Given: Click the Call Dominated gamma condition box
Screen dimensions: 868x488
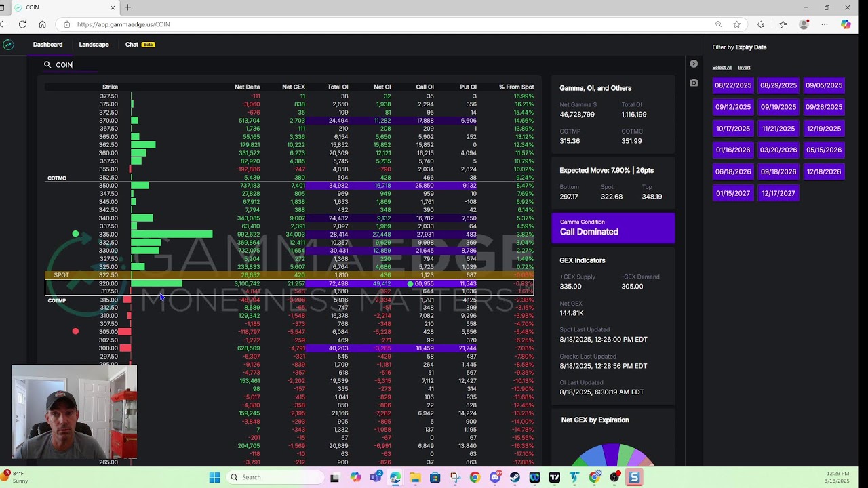Looking at the screenshot, I should click(x=613, y=228).
